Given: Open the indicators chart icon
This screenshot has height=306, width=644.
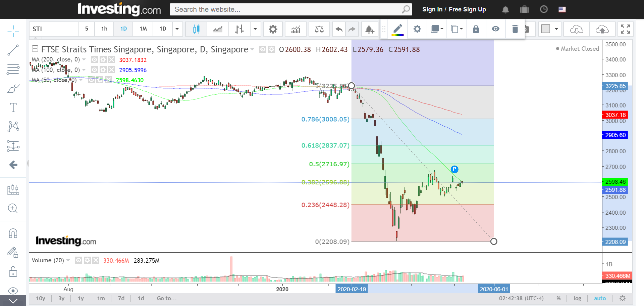Looking at the screenshot, I should (296, 29).
